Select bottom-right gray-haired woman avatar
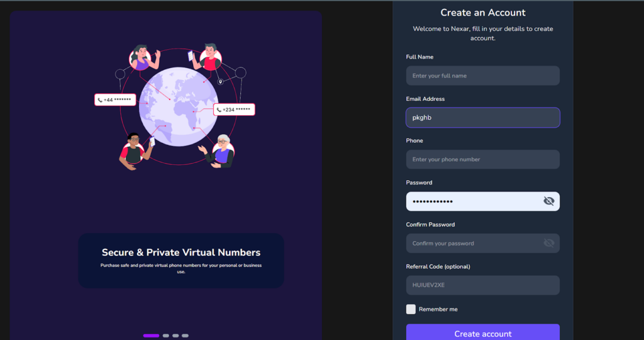The width and height of the screenshot is (644, 340). click(x=223, y=150)
